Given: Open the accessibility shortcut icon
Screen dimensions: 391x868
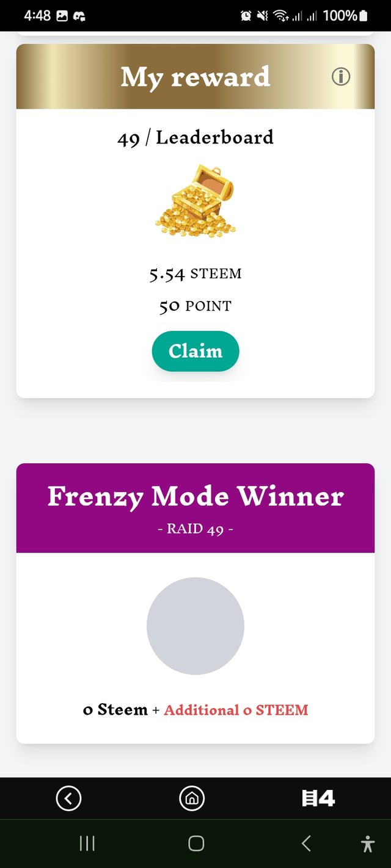Looking at the screenshot, I should [367, 844].
